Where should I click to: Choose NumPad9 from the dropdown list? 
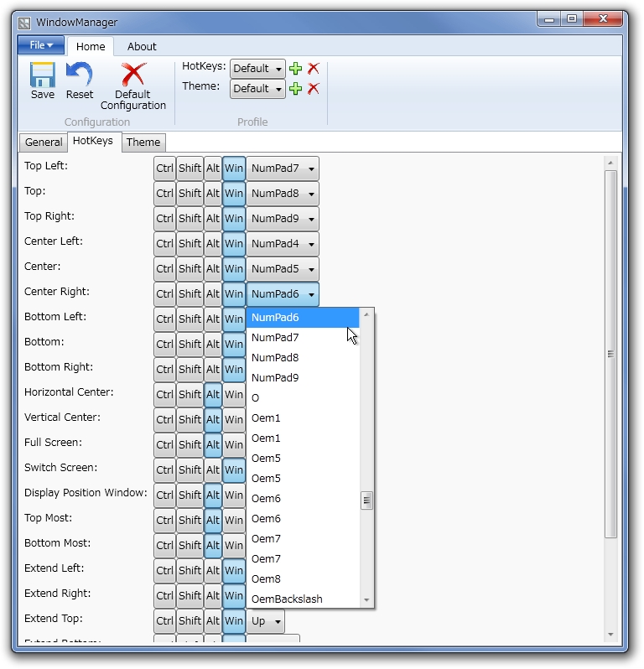tap(303, 378)
